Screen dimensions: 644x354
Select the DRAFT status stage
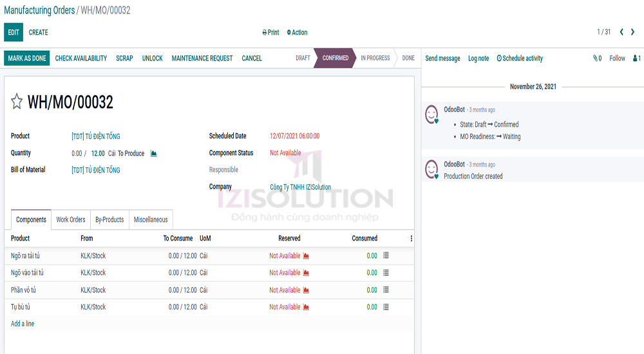pos(303,58)
